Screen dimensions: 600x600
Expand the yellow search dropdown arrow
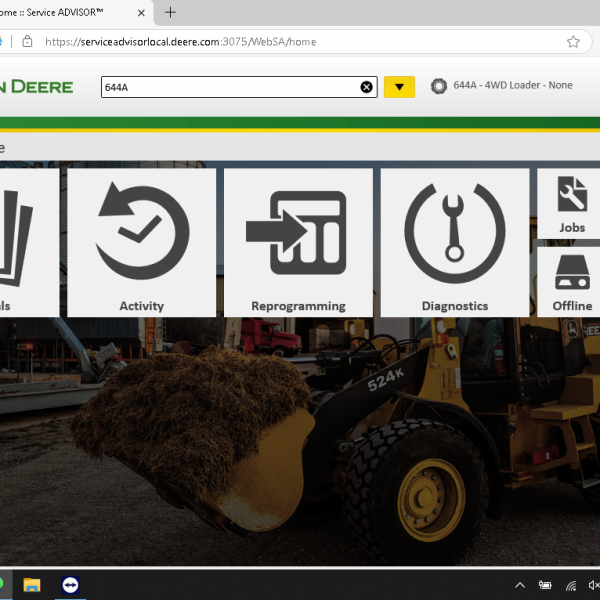[399, 87]
